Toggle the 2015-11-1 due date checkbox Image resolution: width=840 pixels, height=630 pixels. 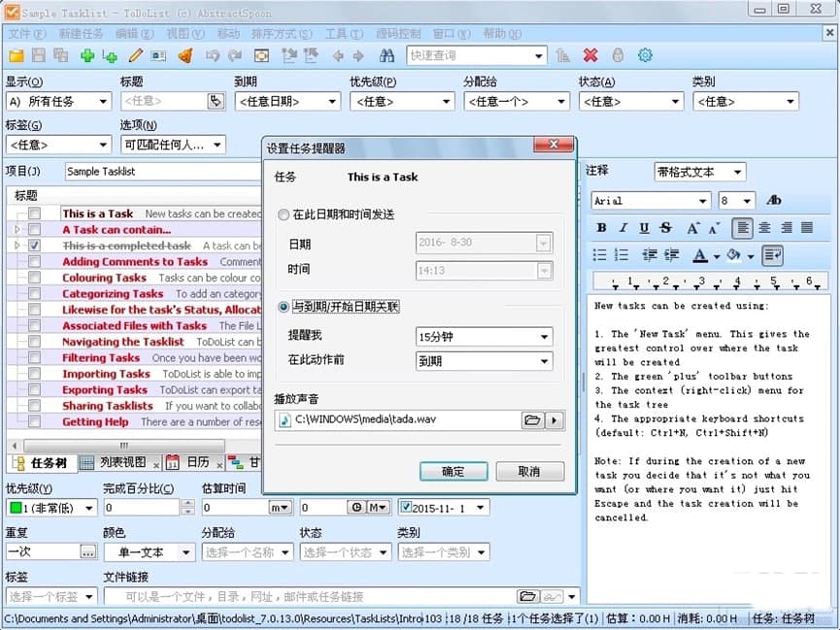click(406, 507)
